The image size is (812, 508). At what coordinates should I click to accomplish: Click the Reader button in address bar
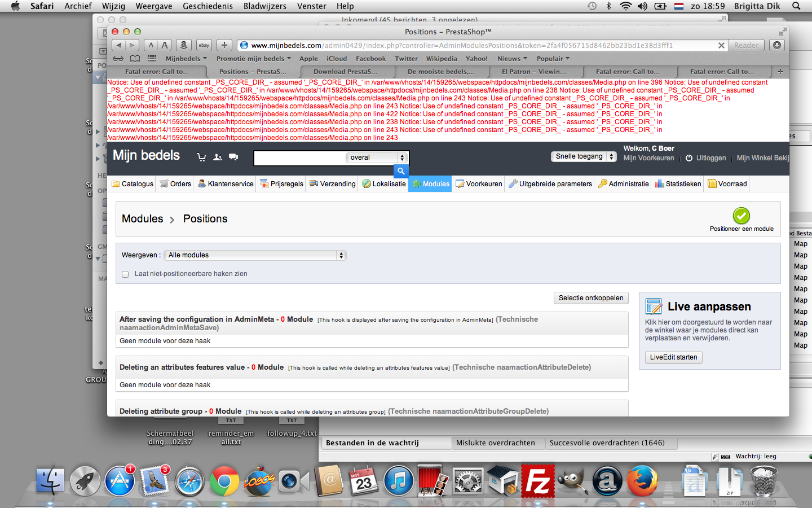tap(746, 45)
